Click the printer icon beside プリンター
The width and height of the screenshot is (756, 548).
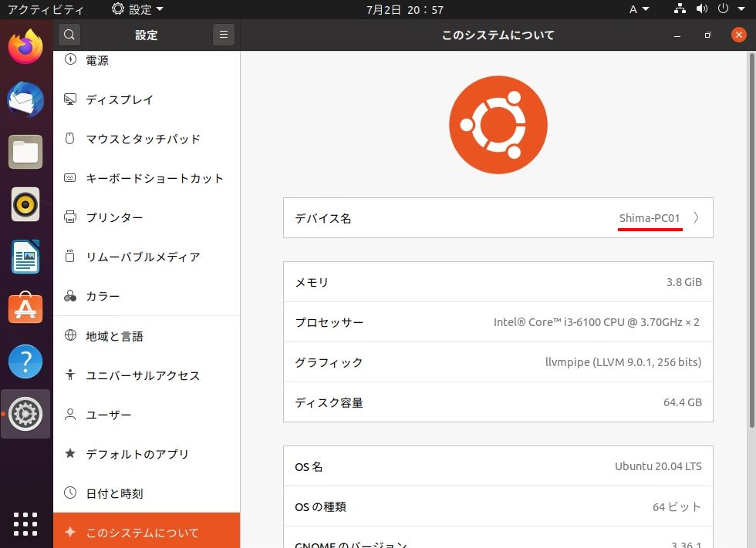click(x=70, y=217)
